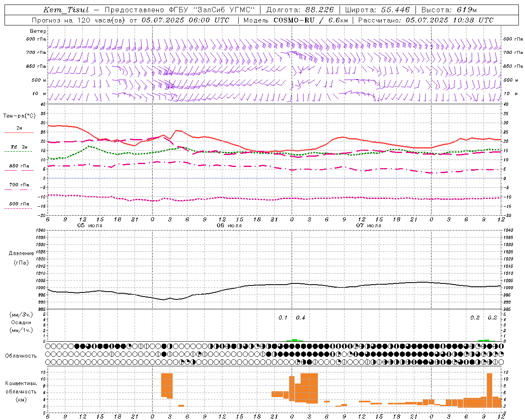Viewport: 525px width, 420px height.
Task: Click the green dotted Td 2м legend line
Action: click(18, 151)
